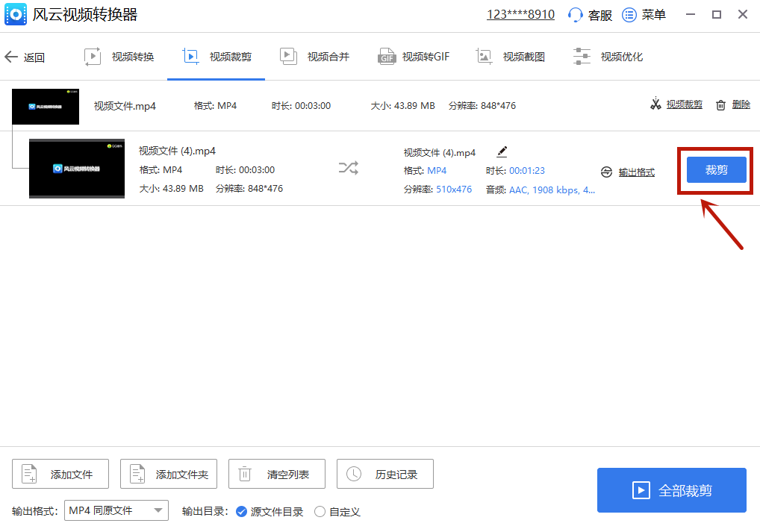Click the clock icon in 历史记录 button

[x=354, y=474]
